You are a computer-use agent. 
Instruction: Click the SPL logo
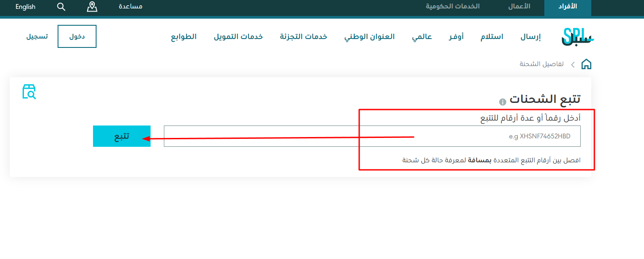578,37
